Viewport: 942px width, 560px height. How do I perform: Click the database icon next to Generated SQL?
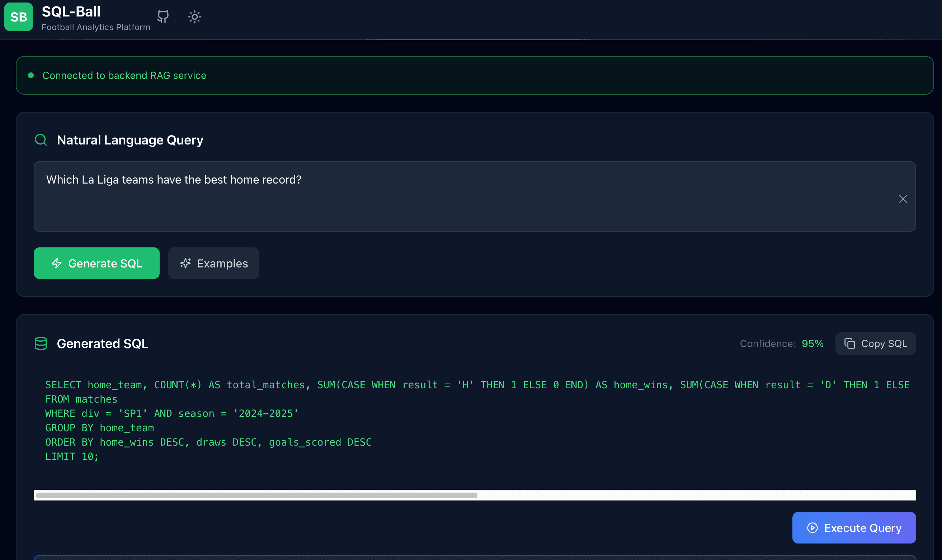(x=41, y=343)
